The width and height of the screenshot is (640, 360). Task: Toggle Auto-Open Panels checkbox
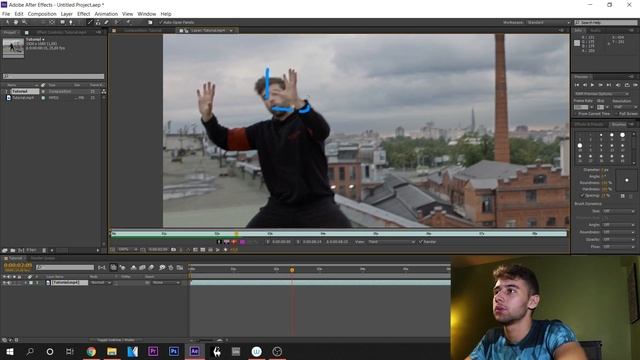coord(161,22)
